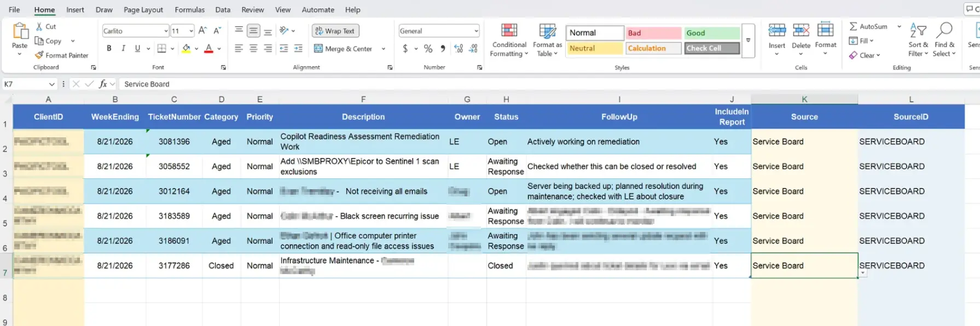Click AutoSum button

click(x=868, y=26)
